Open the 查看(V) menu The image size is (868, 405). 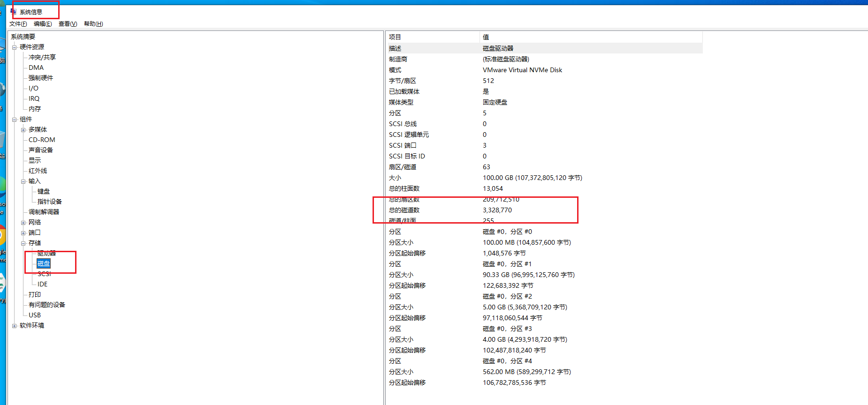(68, 24)
